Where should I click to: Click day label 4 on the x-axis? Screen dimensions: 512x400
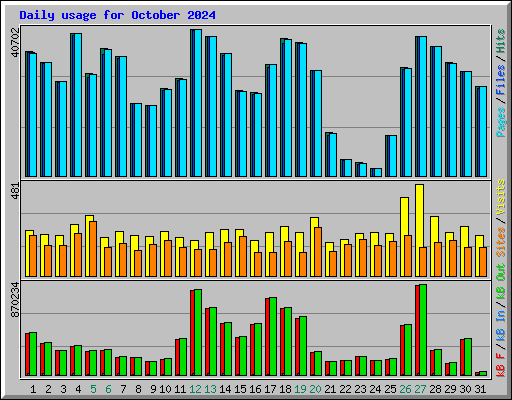(x=78, y=389)
